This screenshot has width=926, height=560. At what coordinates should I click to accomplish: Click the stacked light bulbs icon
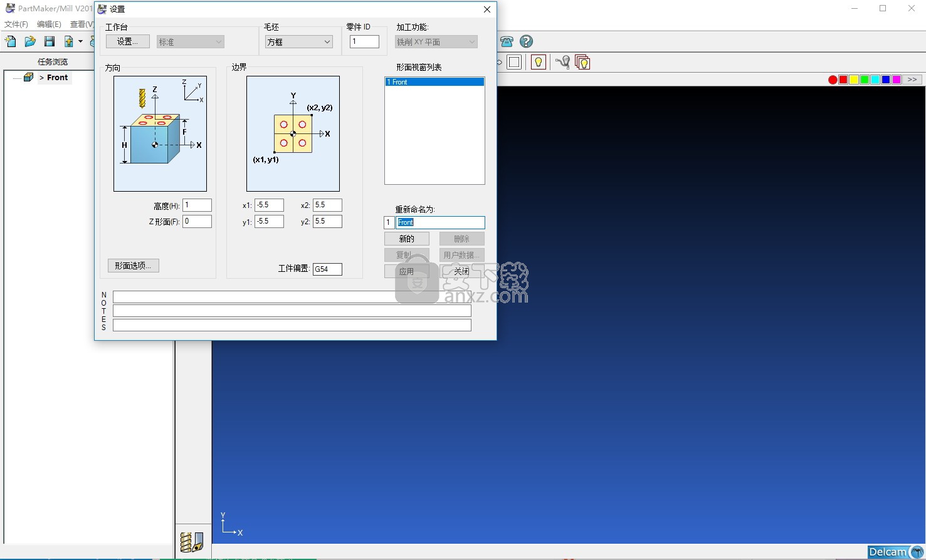click(582, 62)
